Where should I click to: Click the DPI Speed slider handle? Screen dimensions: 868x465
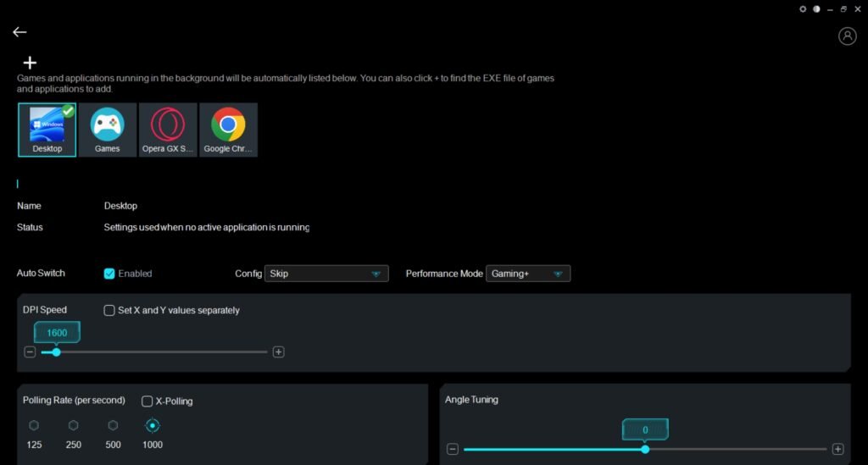click(56, 352)
